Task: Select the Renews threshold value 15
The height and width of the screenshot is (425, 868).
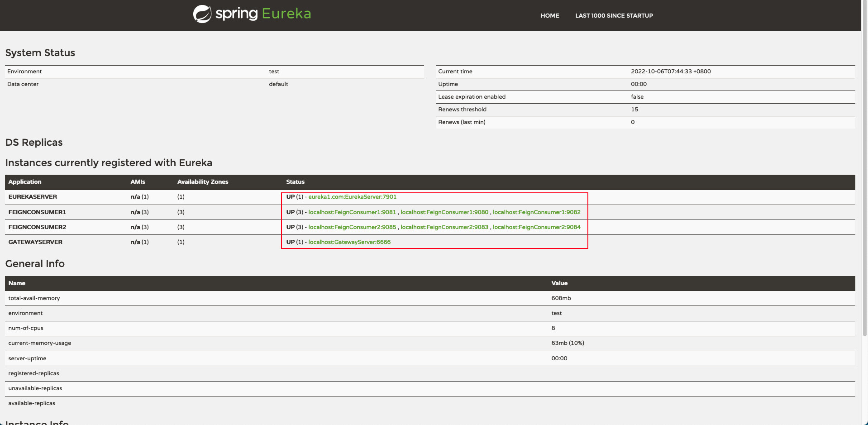Action: 634,110
